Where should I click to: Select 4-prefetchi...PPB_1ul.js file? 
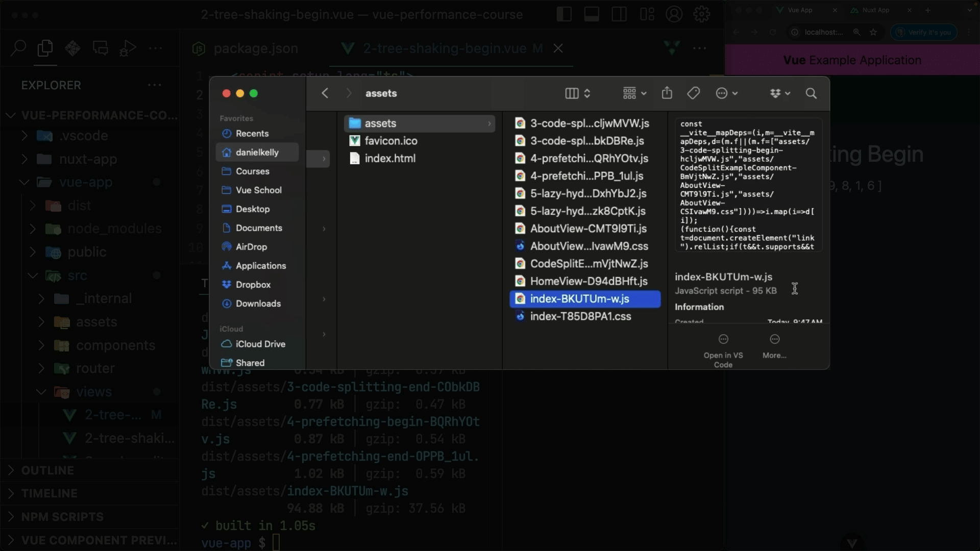pyautogui.click(x=585, y=176)
